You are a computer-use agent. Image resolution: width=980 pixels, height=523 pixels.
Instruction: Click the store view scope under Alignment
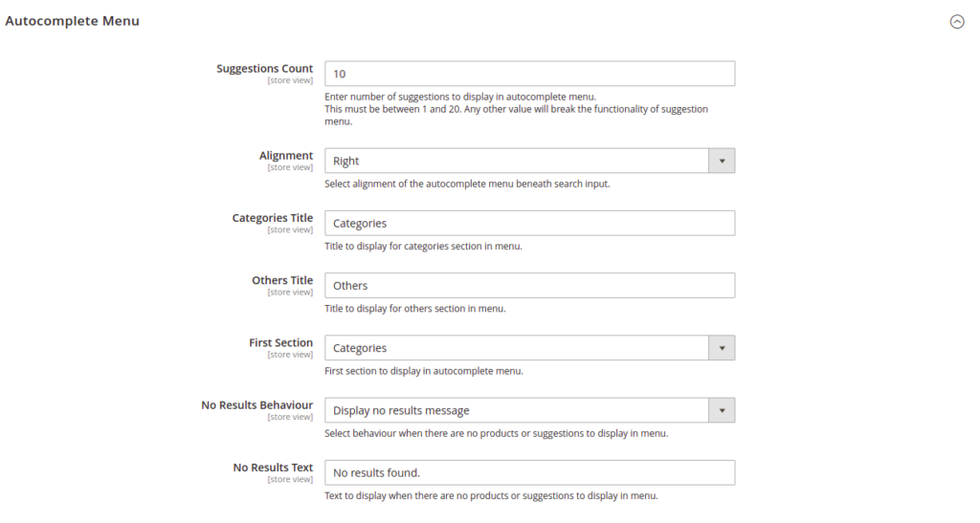pyautogui.click(x=290, y=168)
